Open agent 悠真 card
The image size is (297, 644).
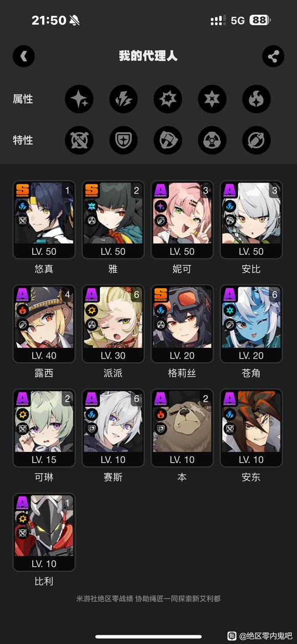[44, 220]
